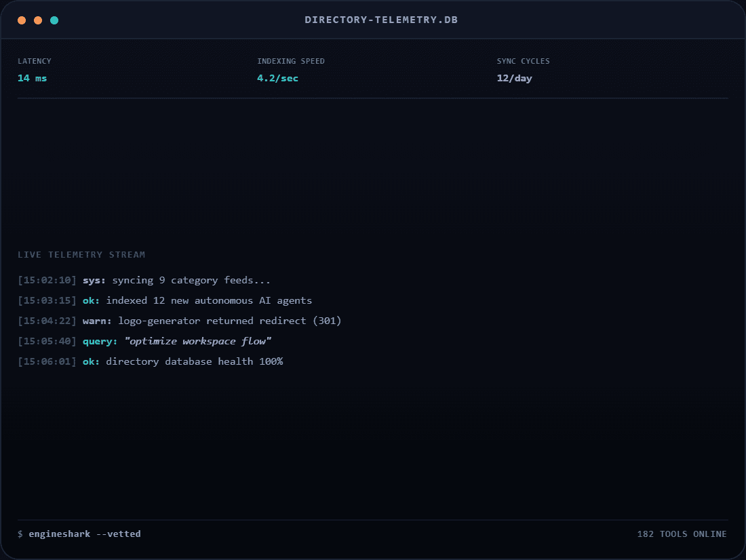This screenshot has width=746, height=560.
Task: Select the INDEXING SPEED label
Action: (x=291, y=61)
